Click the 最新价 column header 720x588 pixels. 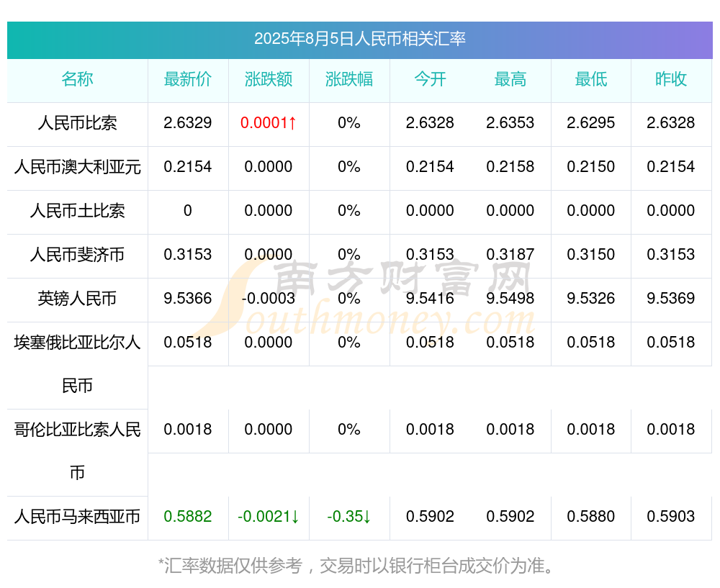(x=188, y=79)
